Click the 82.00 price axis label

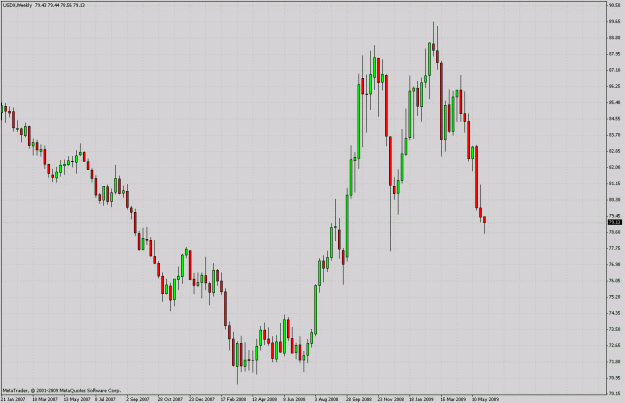point(614,167)
